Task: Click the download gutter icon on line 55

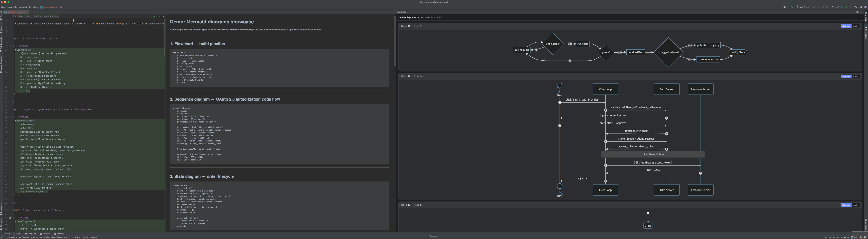Action: (10, 218)
